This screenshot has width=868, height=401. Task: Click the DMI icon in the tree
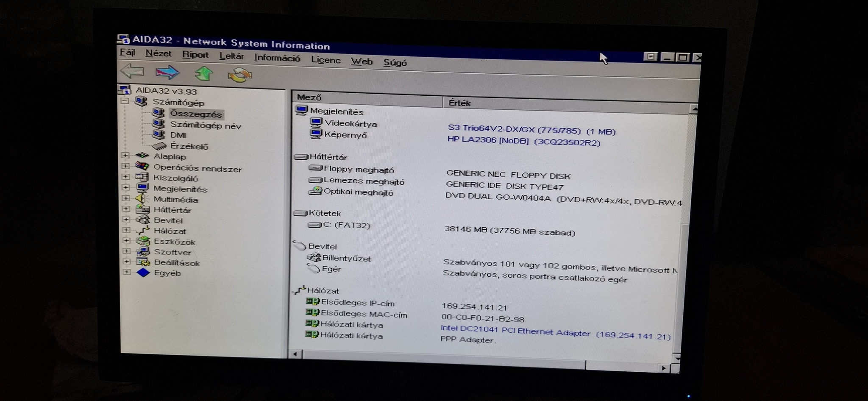pos(159,134)
